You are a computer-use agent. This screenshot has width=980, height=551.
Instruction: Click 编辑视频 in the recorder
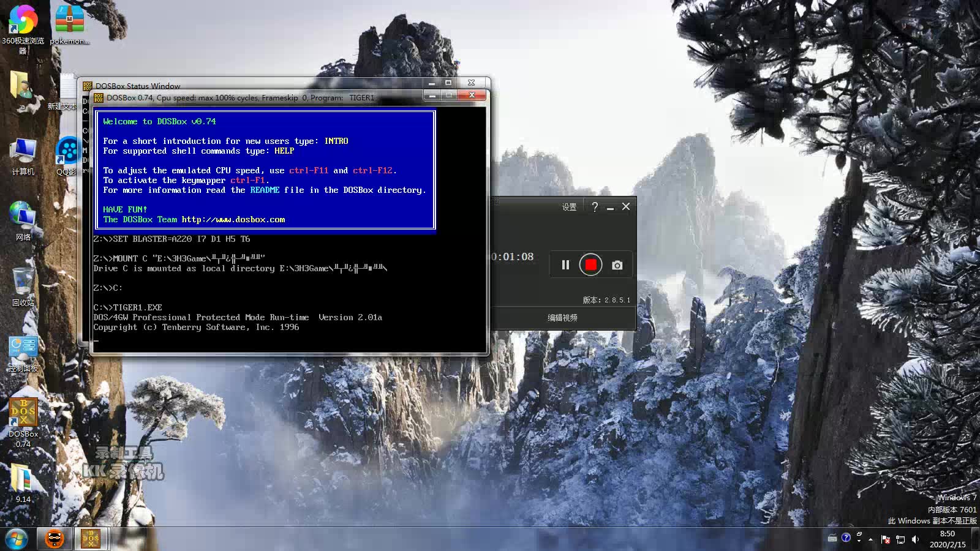(x=562, y=318)
